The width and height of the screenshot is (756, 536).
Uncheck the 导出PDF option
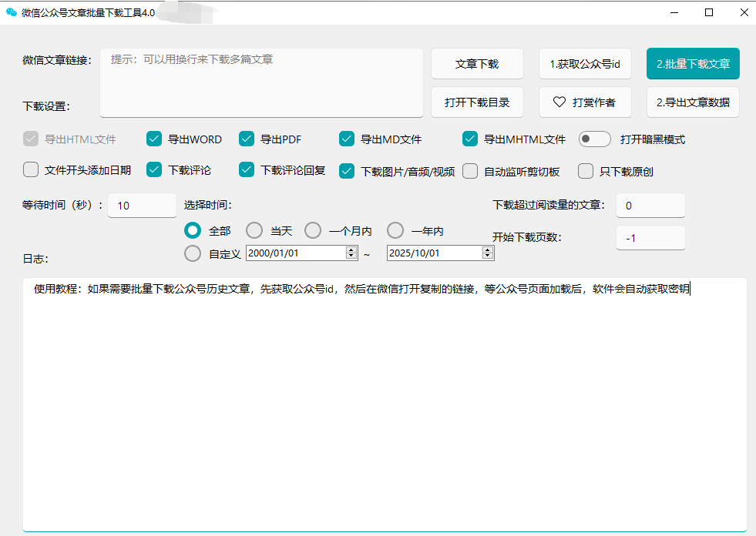(x=247, y=139)
